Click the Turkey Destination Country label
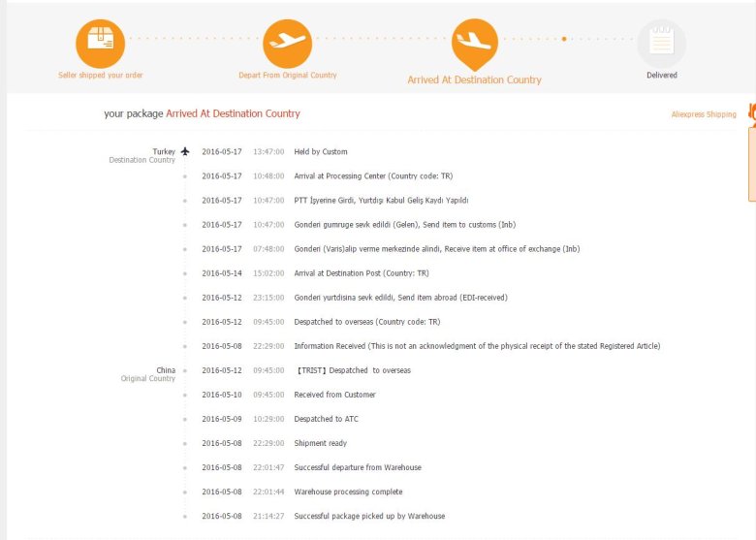Screen dimensions: 756x540 [x=143, y=155]
